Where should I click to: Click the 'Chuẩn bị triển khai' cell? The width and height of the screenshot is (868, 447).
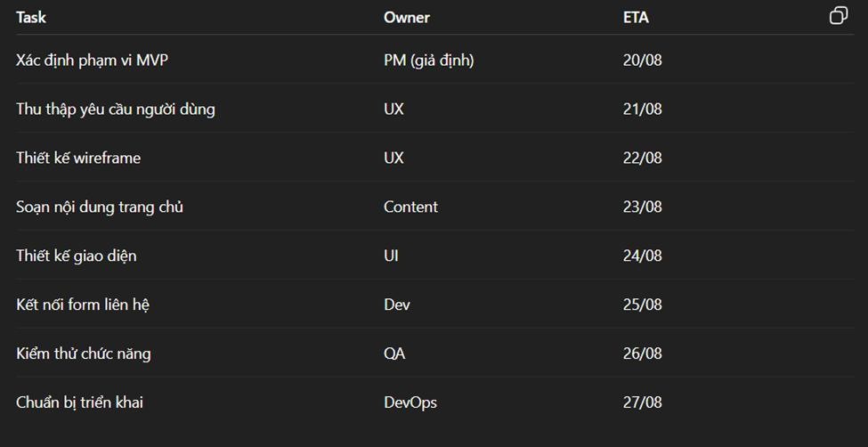(79, 402)
